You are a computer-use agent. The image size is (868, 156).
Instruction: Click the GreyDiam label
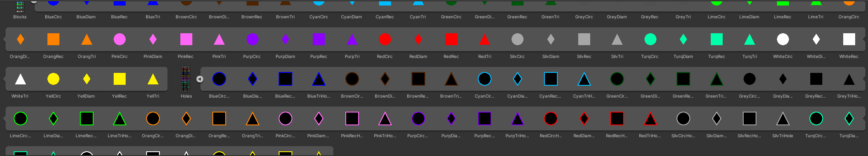617,17
